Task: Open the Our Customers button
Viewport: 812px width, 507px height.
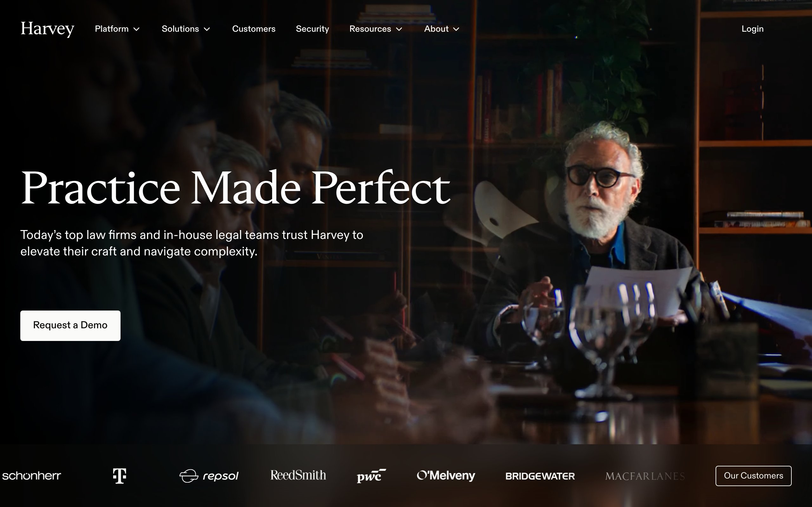Action: 753,476
